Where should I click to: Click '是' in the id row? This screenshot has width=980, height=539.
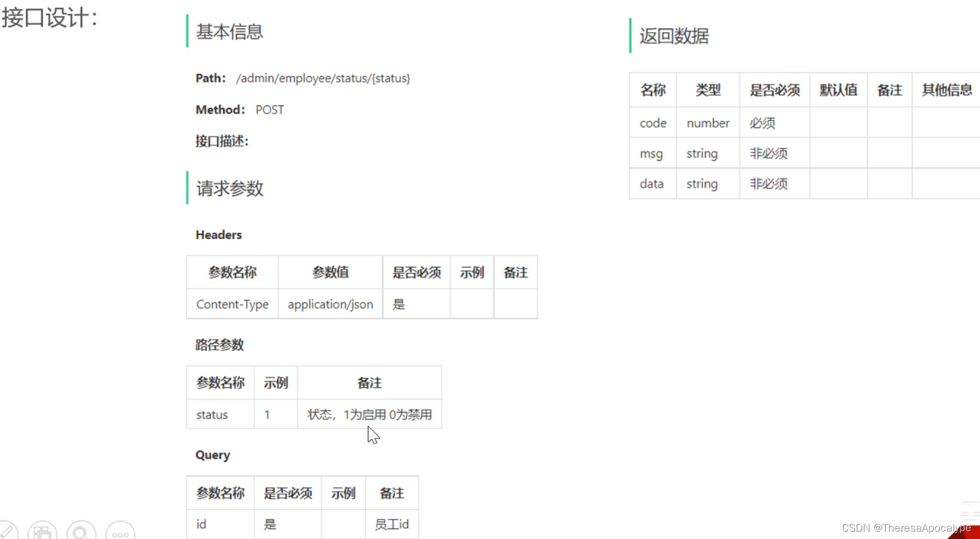click(x=270, y=524)
